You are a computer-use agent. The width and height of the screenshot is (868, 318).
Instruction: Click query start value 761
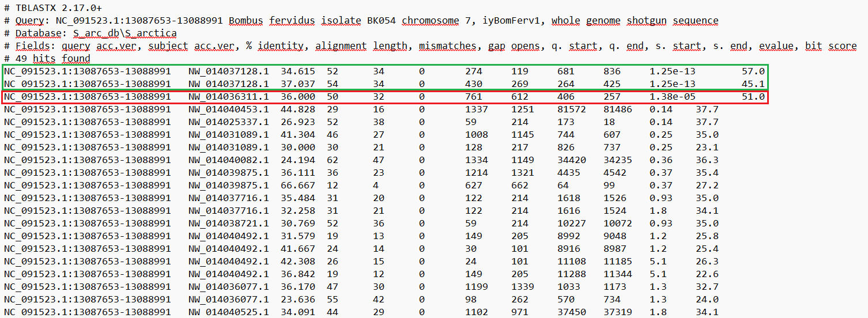pos(474,96)
